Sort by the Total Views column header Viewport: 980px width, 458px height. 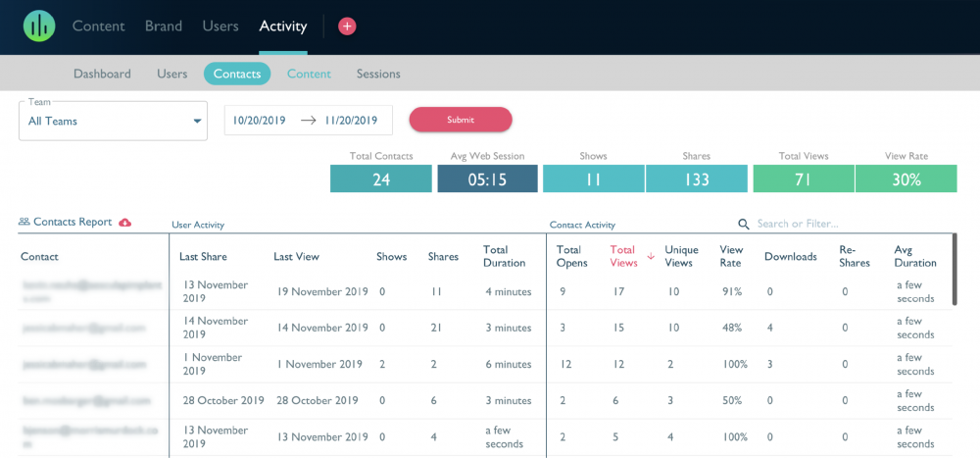click(623, 256)
